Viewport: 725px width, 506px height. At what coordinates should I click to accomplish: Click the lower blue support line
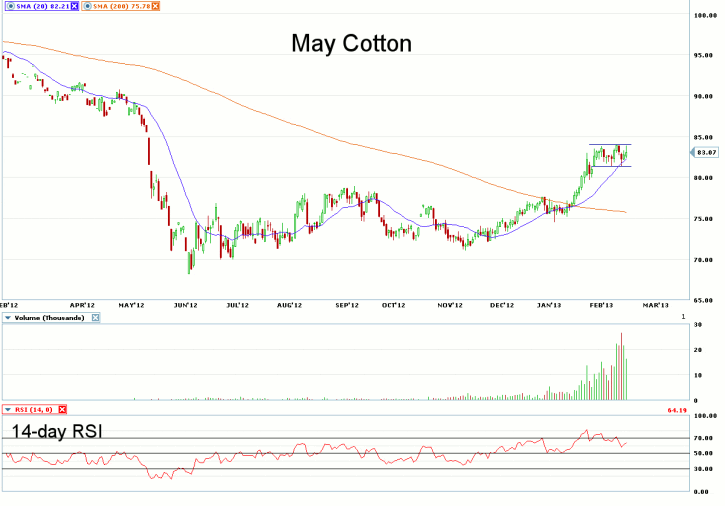pos(611,166)
